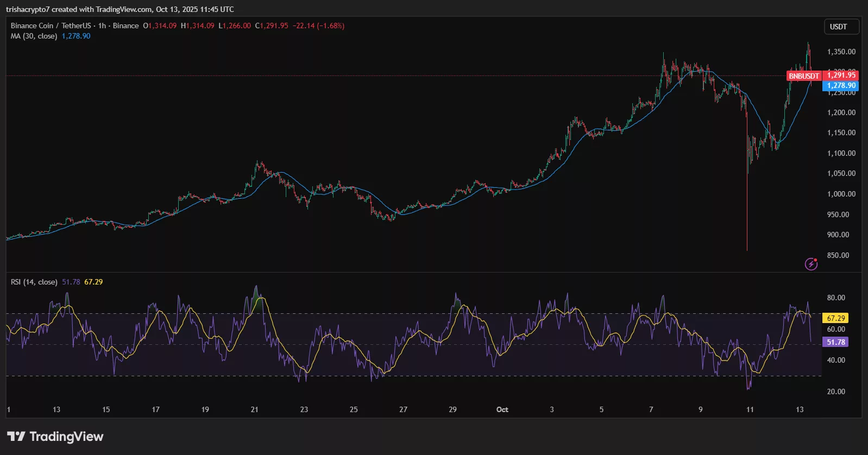Click the 21 date label on time axis

(x=254, y=409)
